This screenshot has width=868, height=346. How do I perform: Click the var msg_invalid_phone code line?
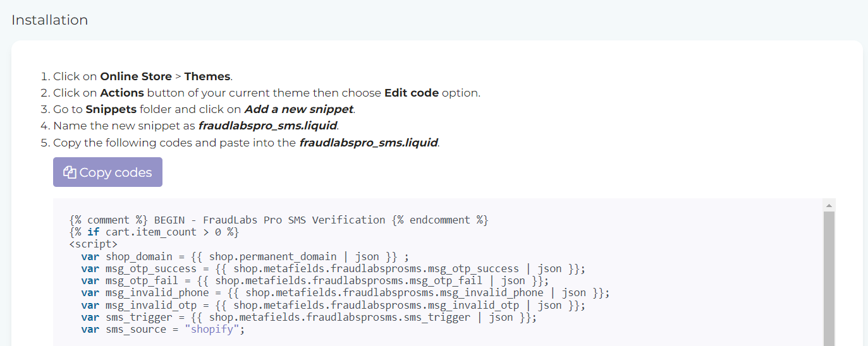point(345,292)
